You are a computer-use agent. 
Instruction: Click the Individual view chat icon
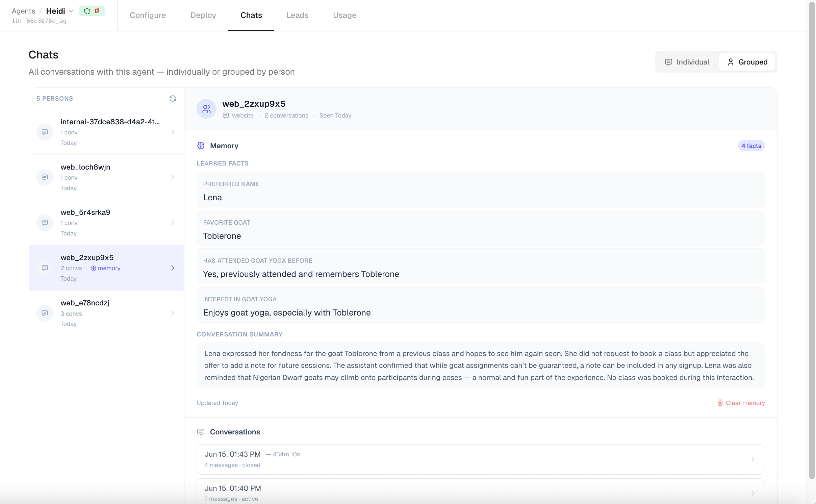(668, 62)
